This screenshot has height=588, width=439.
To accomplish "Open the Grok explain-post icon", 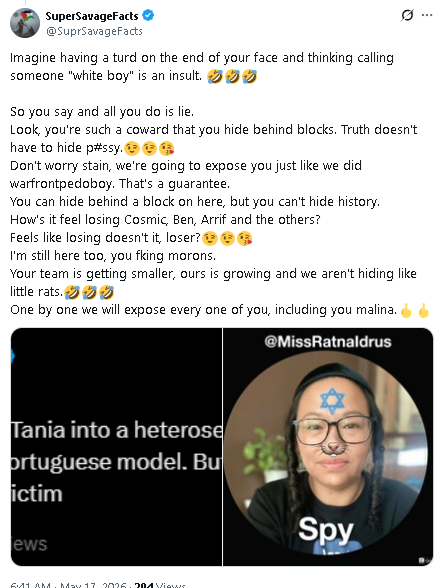I will 407,15.
